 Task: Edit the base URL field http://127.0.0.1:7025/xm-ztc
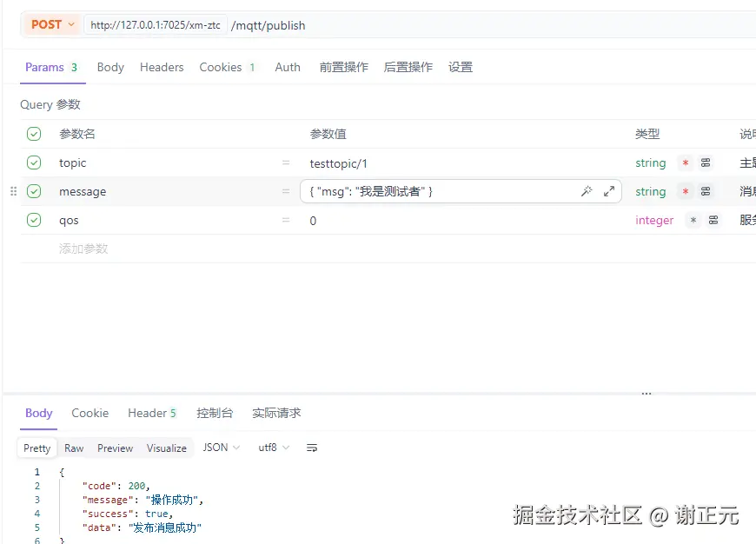(x=156, y=25)
